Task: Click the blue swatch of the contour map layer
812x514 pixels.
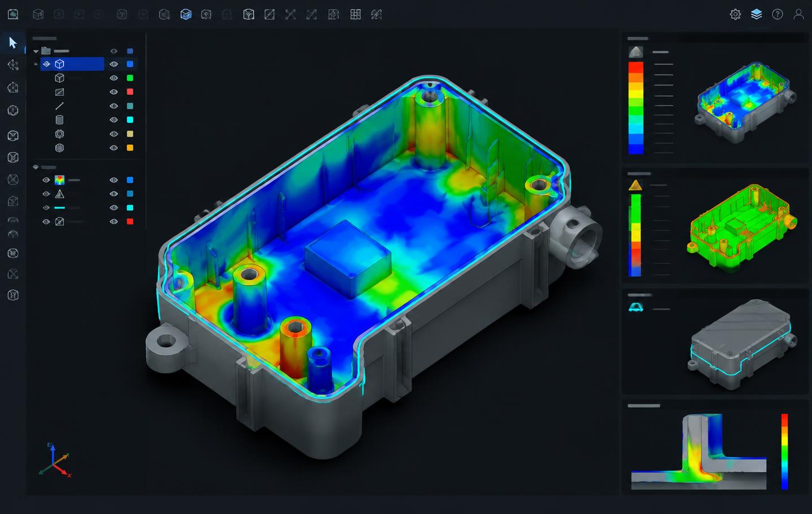Action: pyautogui.click(x=130, y=180)
